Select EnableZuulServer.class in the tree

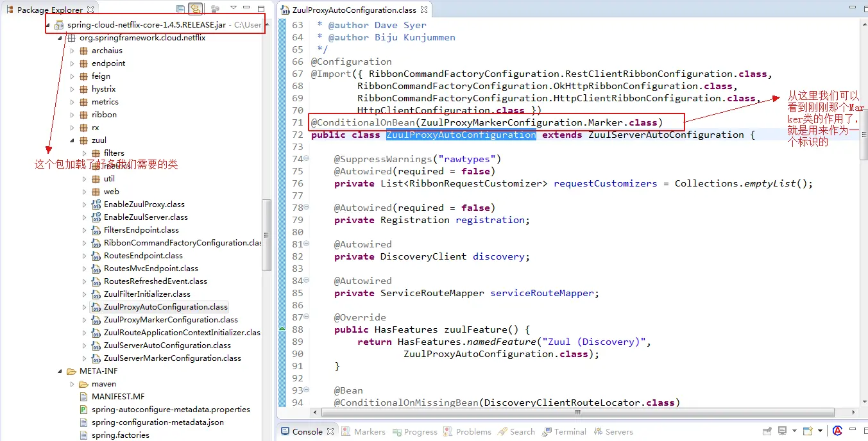146,217
